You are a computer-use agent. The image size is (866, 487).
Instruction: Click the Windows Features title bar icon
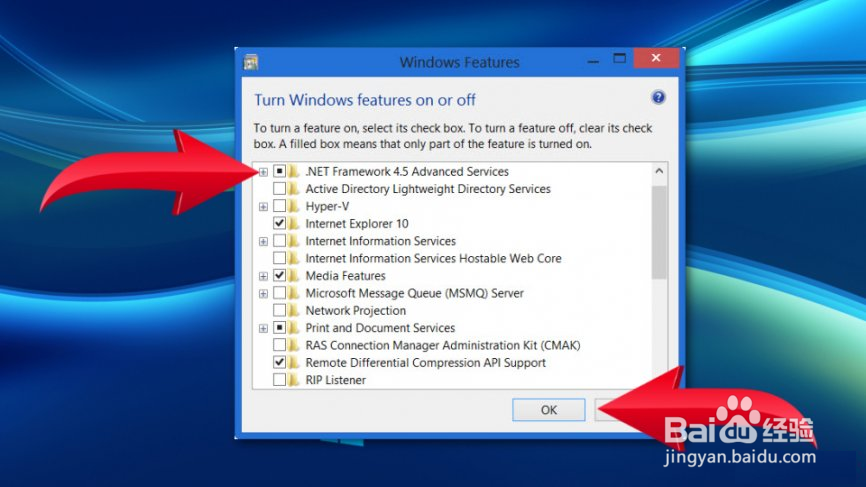tap(251, 62)
